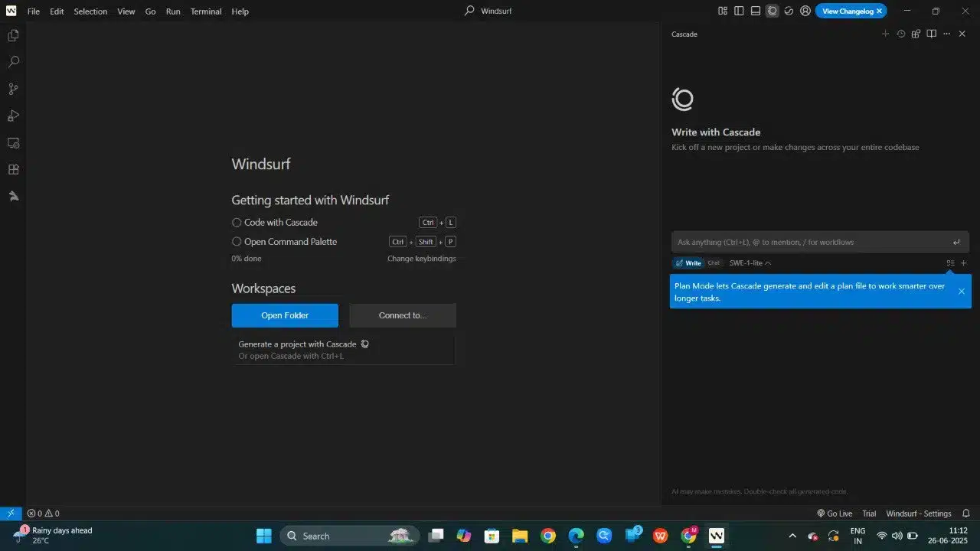The image size is (980, 551).
Task: Open the Help menu
Action: 240,11
